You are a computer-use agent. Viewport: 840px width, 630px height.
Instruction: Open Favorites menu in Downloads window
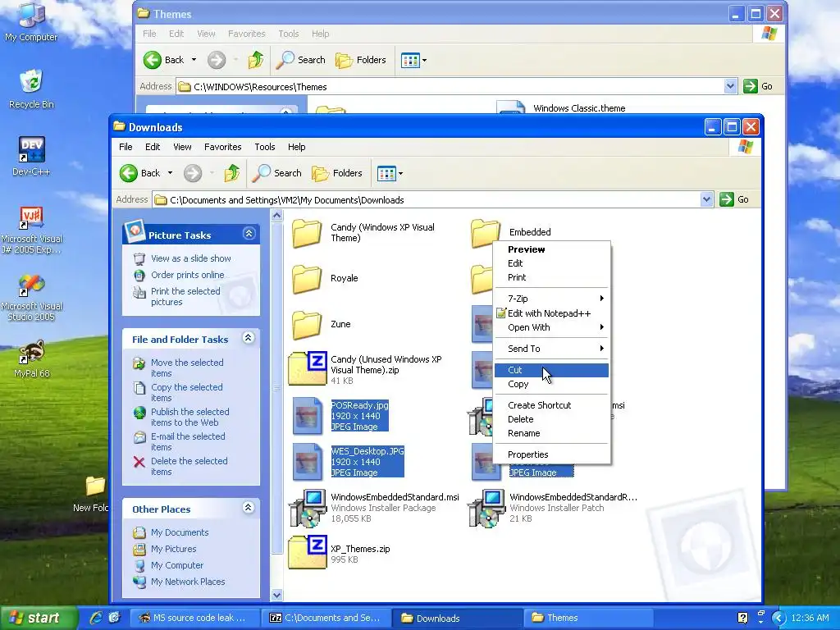(222, 147)
